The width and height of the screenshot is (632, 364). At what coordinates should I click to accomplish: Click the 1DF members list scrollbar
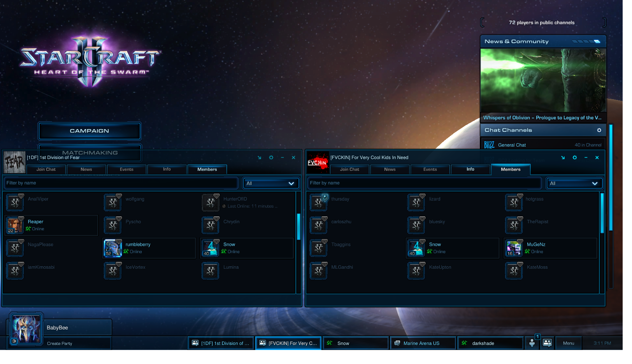[298, 227]
